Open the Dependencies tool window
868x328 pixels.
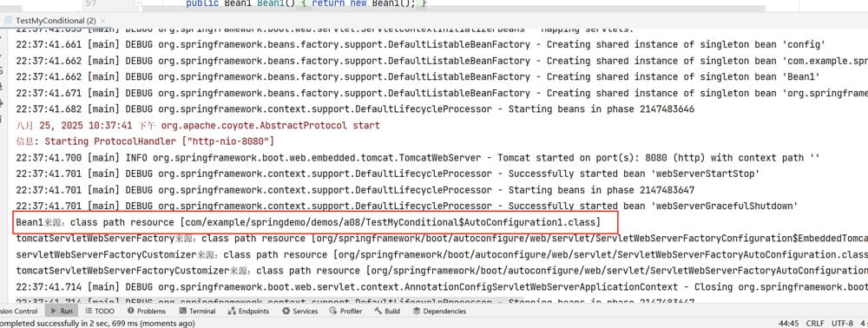439,311
